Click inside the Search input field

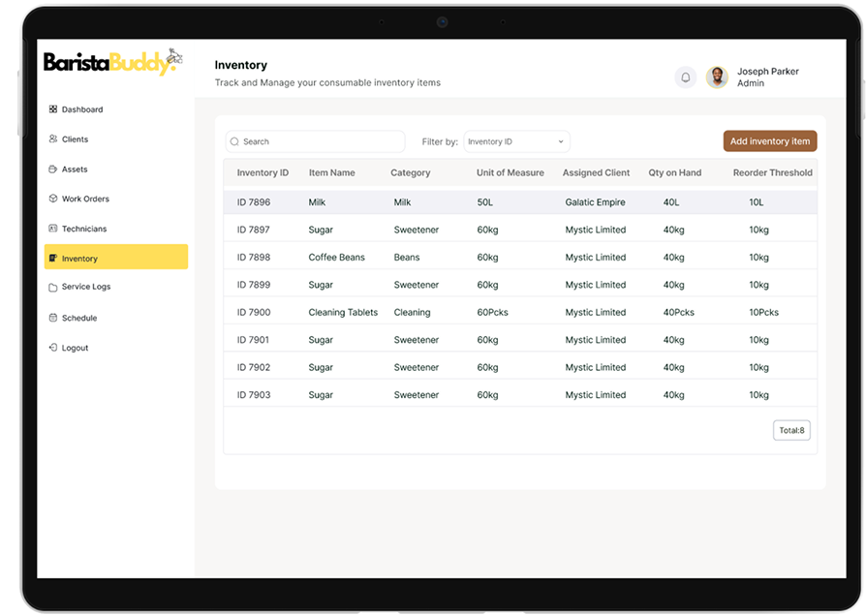pos(320,141)
